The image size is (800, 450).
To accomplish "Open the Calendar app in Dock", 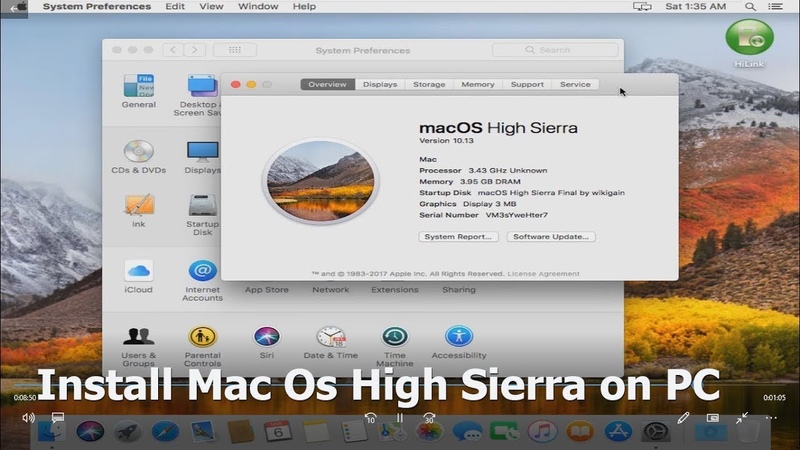I will (x=278, y=432).
